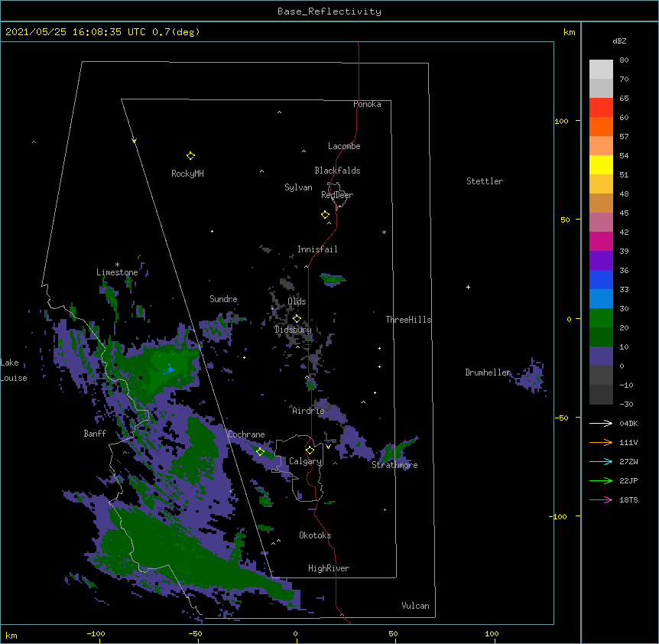Click the dBZ legend heading

619,41
